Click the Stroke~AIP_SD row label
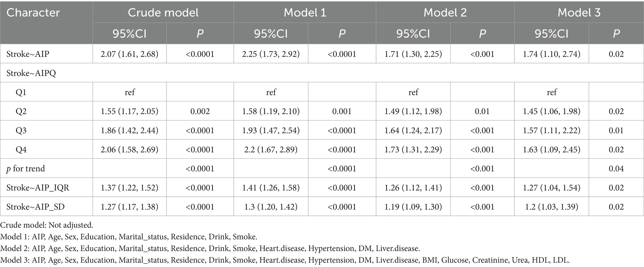Screen dimensions: 644x267 coord(35,207)
